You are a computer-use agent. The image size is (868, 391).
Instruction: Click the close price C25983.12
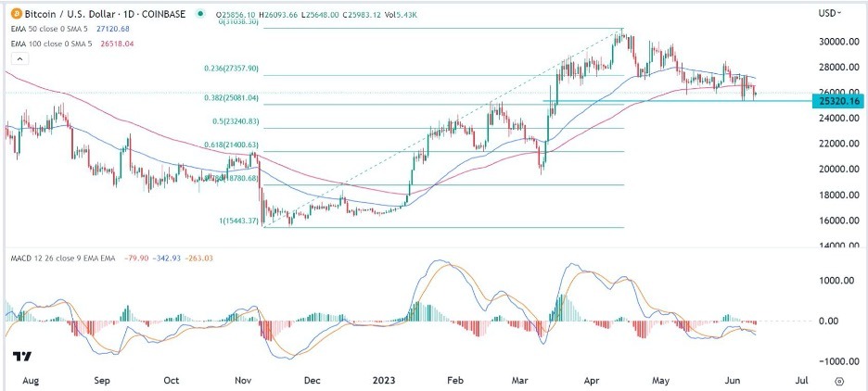364,15
